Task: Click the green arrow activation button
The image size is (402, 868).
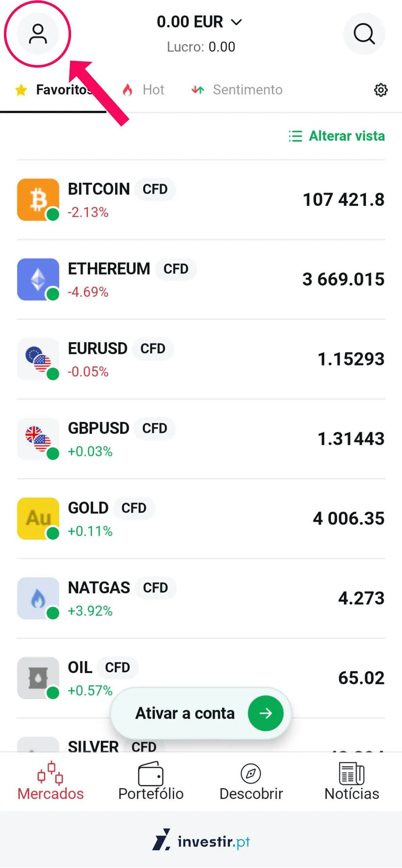Action: pos(265,713)
